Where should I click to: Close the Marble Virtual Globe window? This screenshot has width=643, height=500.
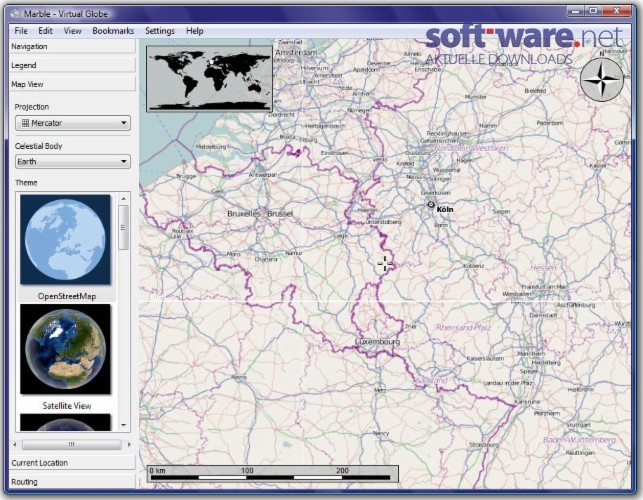(x=617, y=11)
